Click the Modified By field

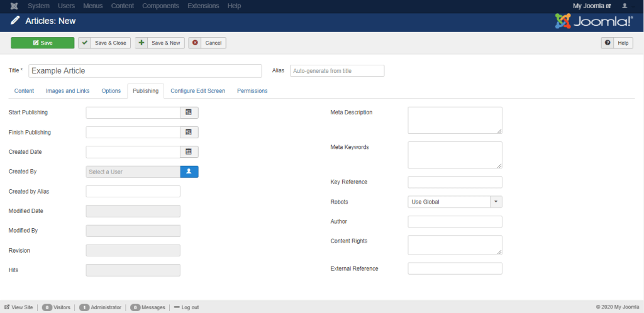pyautogui.click(x=133, y=231)
